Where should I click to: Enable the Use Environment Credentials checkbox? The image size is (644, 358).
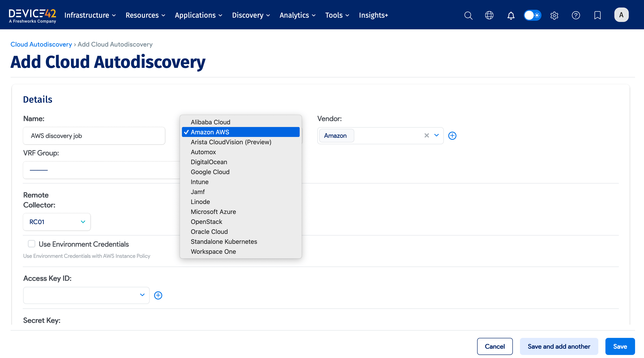(31, 244)
